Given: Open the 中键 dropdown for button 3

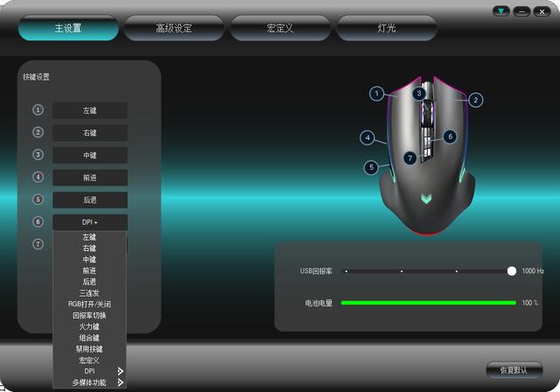Looking at the screenshot, I should tap(89, 155).
